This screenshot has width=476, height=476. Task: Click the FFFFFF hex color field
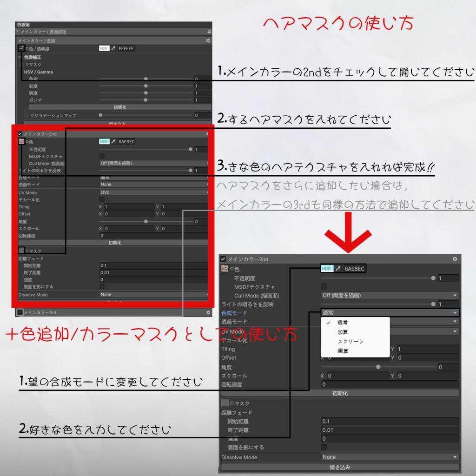pos(126,48)
